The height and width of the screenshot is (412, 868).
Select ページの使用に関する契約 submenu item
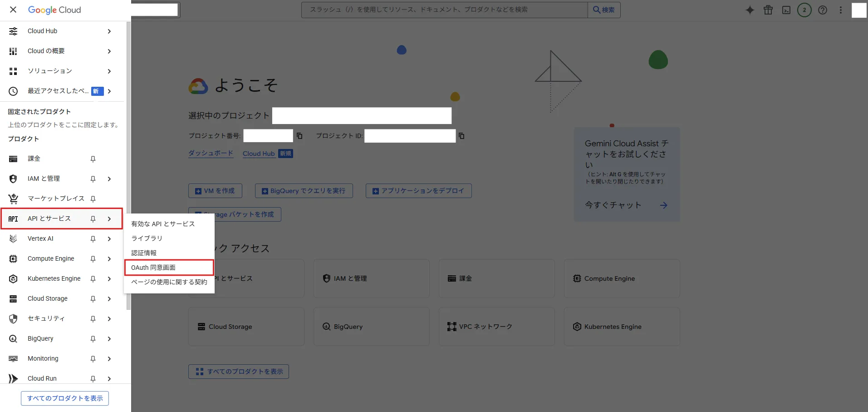tap(169, 282)
